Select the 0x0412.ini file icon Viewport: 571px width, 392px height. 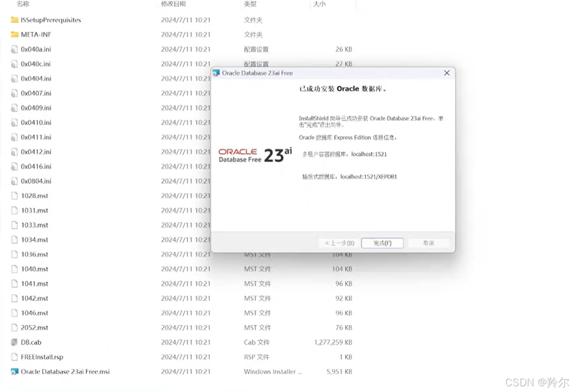click(x=14, y=152)
